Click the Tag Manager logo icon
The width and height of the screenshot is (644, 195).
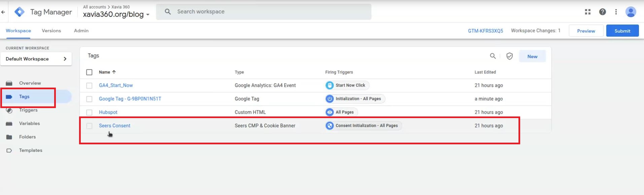(20, 12)
